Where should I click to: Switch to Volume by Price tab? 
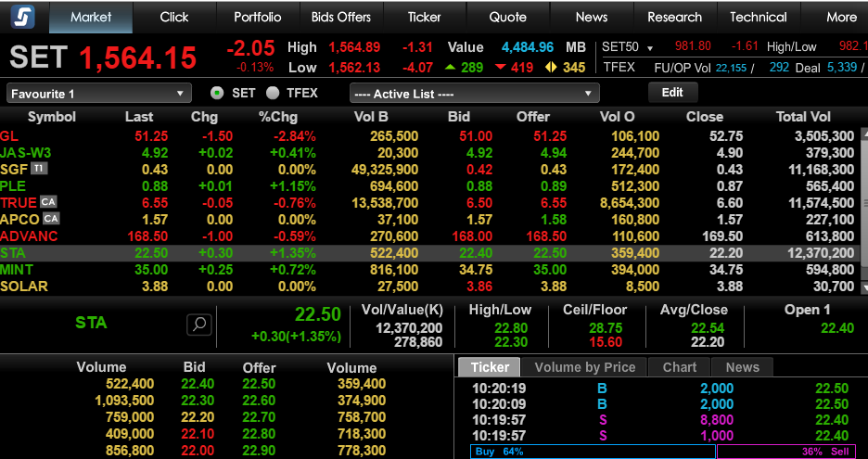coord(584,367)
